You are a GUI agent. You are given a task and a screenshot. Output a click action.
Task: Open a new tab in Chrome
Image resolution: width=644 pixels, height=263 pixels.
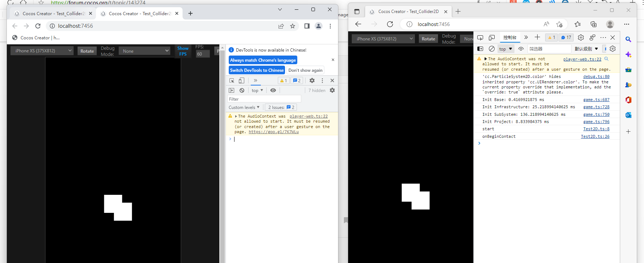tap(190, 14)
